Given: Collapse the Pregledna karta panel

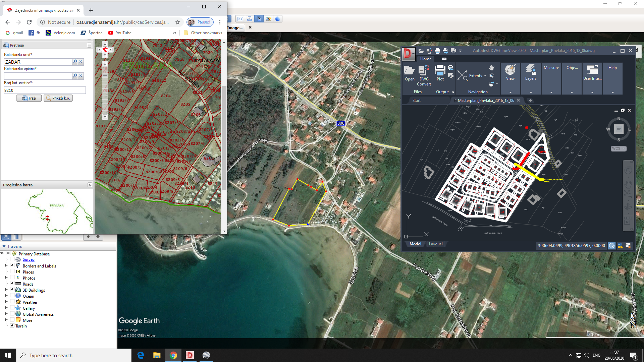Looking at the screenshot, I should tap(89, 185).
